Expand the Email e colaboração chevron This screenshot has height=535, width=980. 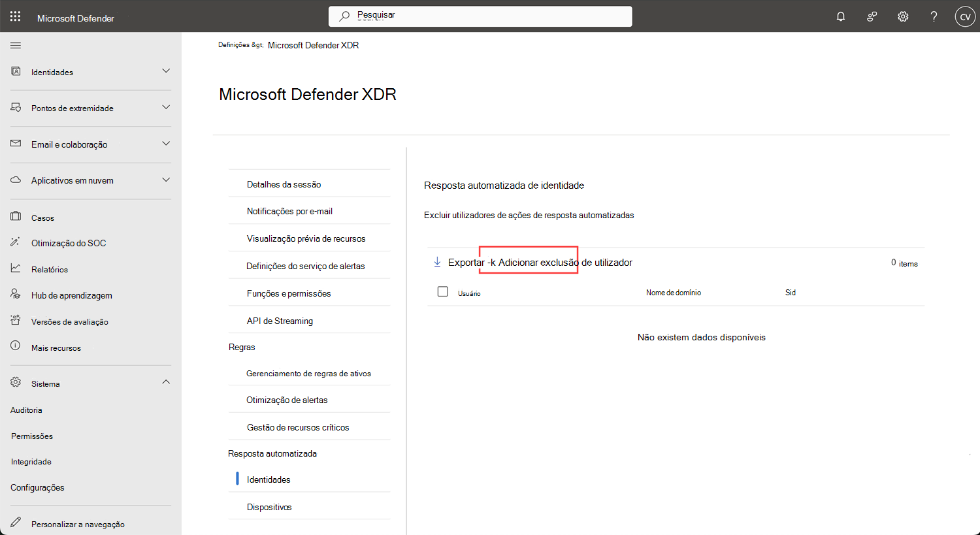click(x=166, y=143)
